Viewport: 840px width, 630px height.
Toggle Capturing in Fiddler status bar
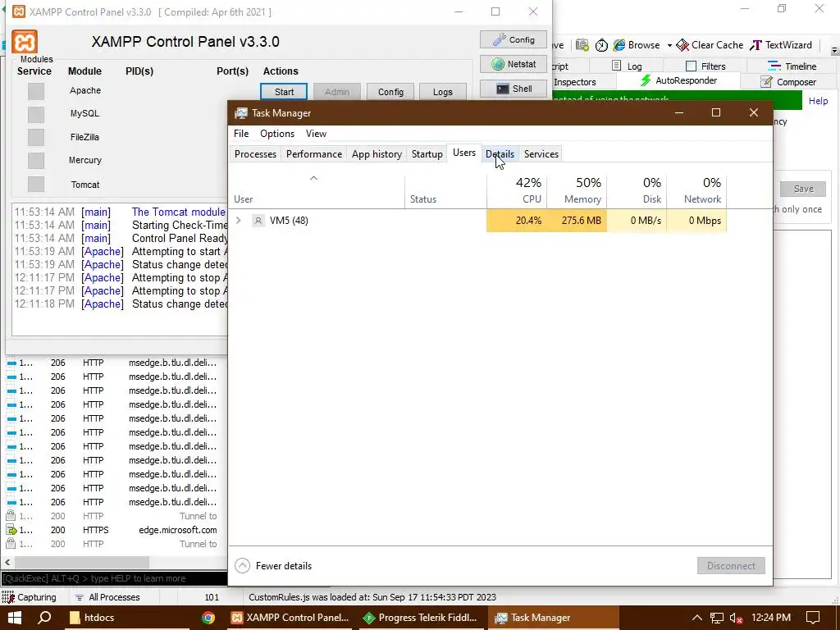point(29,597)
